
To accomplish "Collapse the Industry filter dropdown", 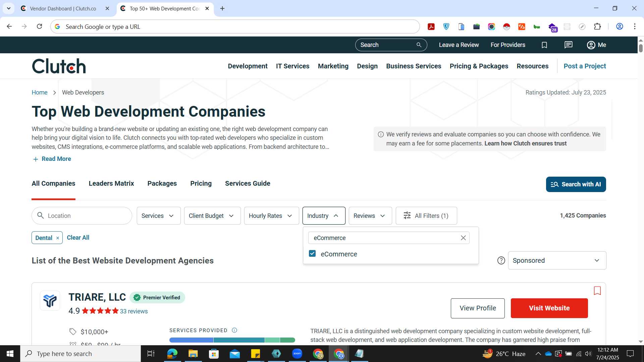I will point(324,216).
